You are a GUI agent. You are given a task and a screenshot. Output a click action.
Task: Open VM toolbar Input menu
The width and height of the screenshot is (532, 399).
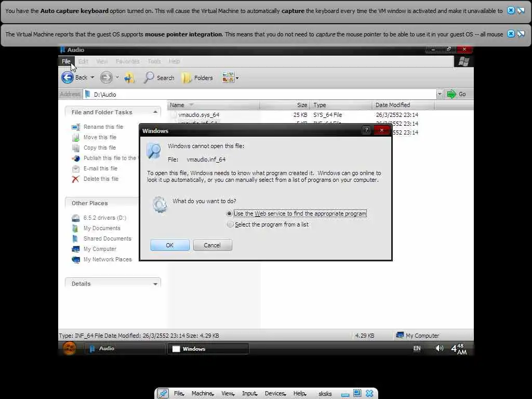pos(249,394)
